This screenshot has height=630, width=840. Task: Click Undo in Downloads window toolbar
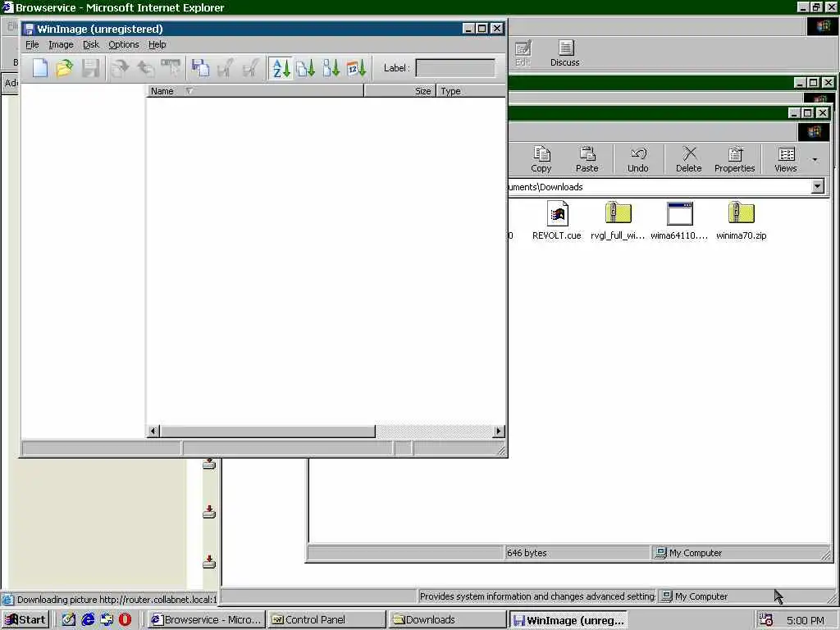638,159
